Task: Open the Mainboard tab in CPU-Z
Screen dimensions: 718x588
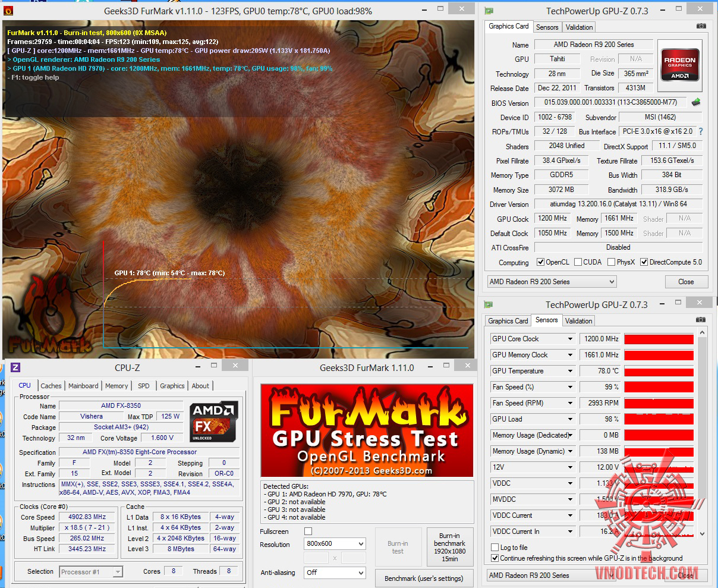Action: coord(83,386)
